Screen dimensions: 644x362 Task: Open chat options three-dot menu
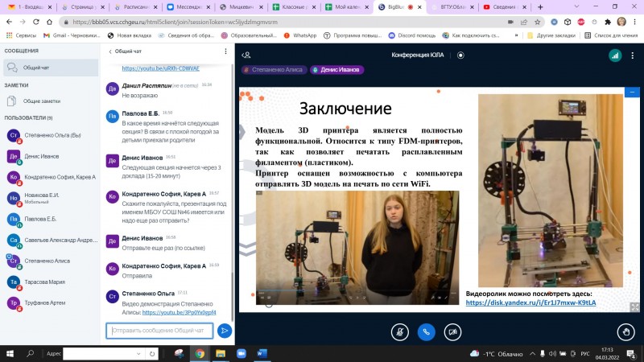[x=225, y=51]
